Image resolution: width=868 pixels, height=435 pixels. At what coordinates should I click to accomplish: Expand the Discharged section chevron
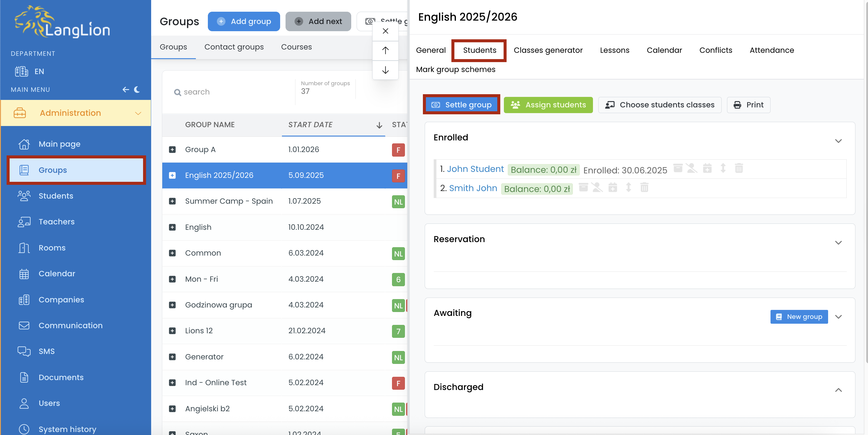pos(838,390)
